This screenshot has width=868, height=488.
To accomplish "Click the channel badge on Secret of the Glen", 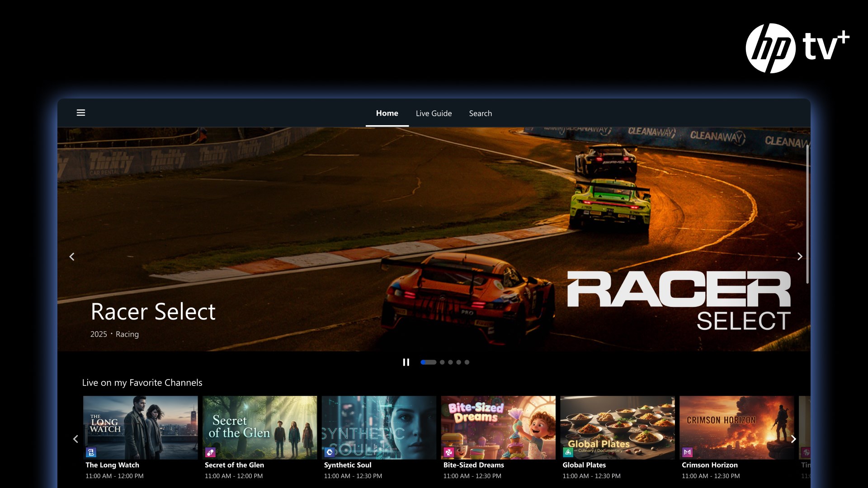I will click(210, 452).
